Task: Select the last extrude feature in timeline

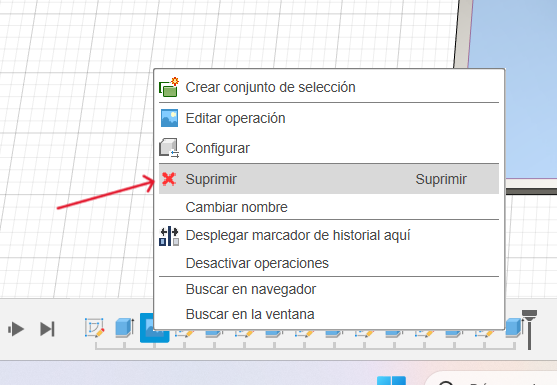Action: 513,327
